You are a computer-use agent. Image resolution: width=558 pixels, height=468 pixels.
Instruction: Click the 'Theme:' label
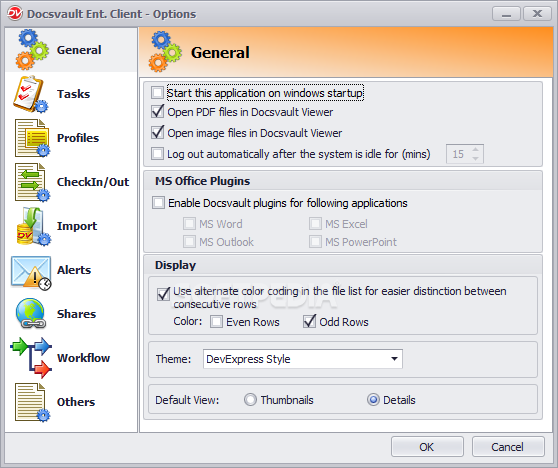coord(173,359)
